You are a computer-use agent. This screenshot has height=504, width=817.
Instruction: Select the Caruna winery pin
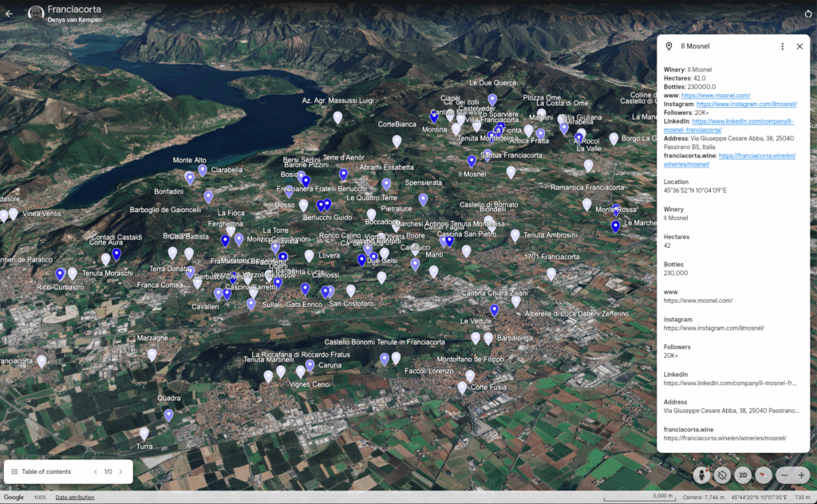click(x=310, y=365)
